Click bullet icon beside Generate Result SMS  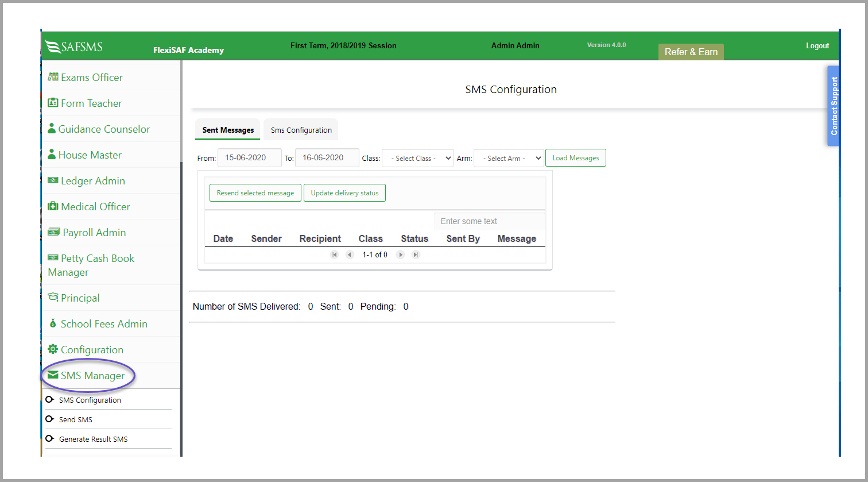pos(50,439)
